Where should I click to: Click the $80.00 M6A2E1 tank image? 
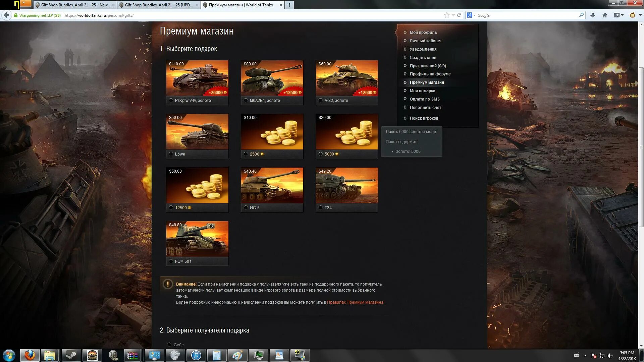tap(272, 78)
